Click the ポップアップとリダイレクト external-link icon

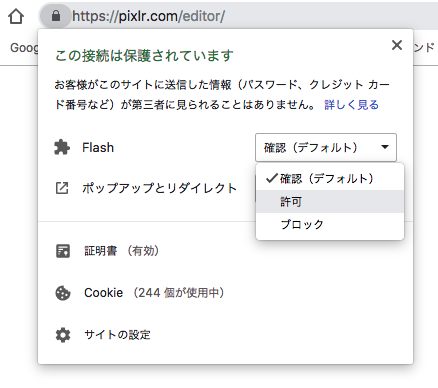(x=62, y=188)
